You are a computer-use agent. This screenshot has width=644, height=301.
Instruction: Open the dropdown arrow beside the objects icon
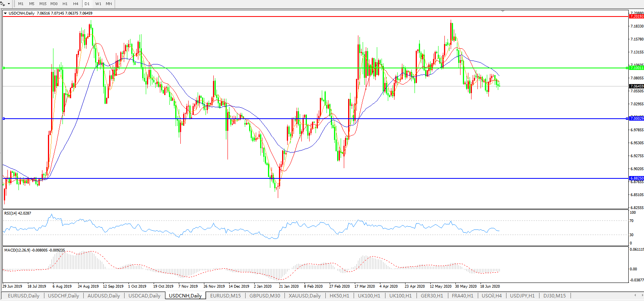tap(9, 4)
